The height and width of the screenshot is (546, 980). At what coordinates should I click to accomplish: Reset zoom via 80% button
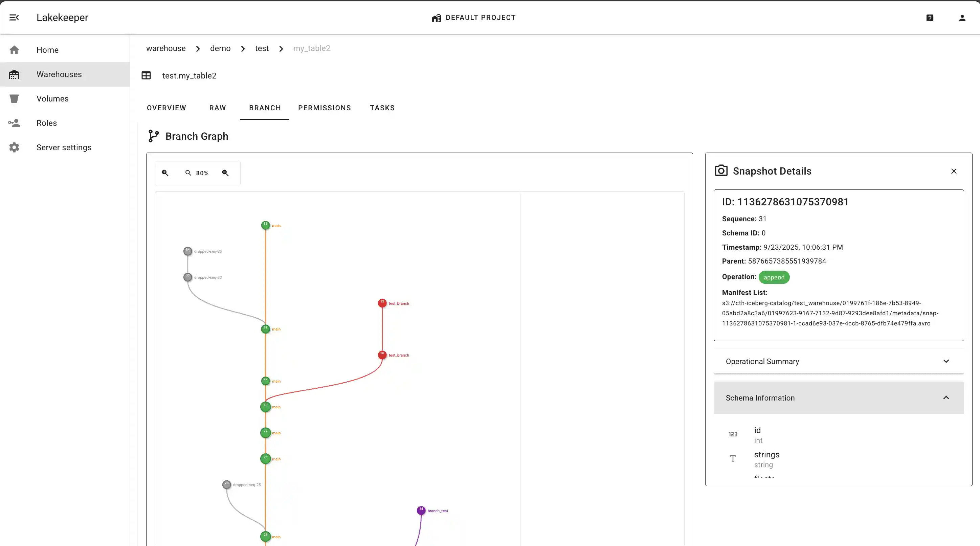click(x=197, y=173)
